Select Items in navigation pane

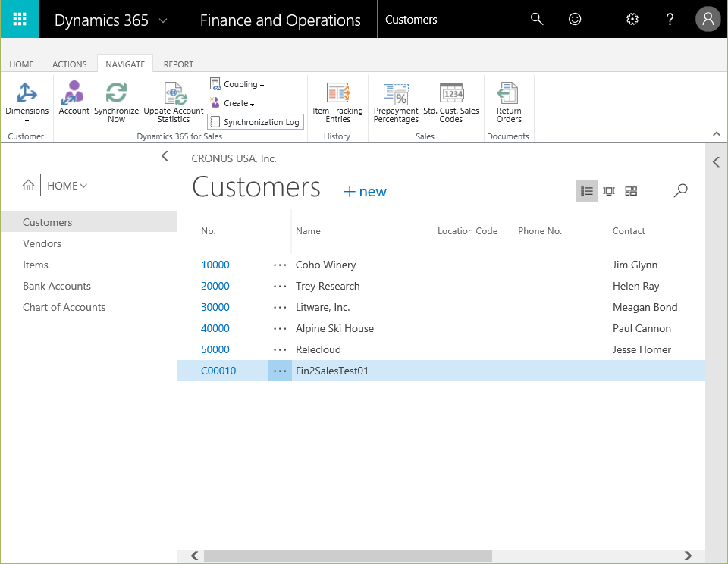pos(36,265)
